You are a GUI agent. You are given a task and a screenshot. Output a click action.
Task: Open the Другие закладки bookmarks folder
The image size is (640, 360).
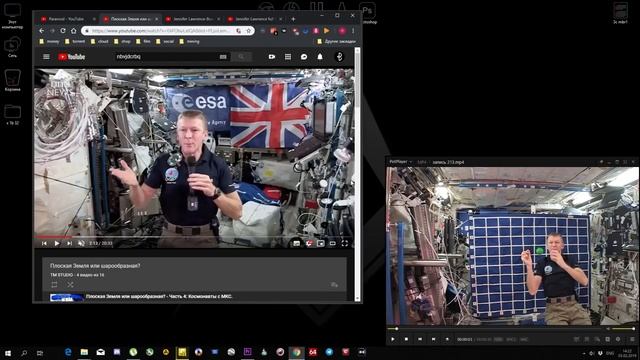coord(336,41)
